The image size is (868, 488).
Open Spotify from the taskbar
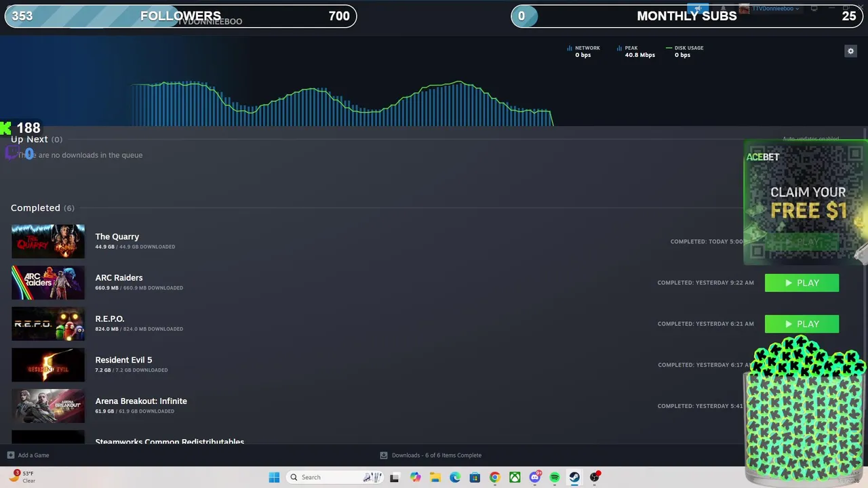(555, 477)
